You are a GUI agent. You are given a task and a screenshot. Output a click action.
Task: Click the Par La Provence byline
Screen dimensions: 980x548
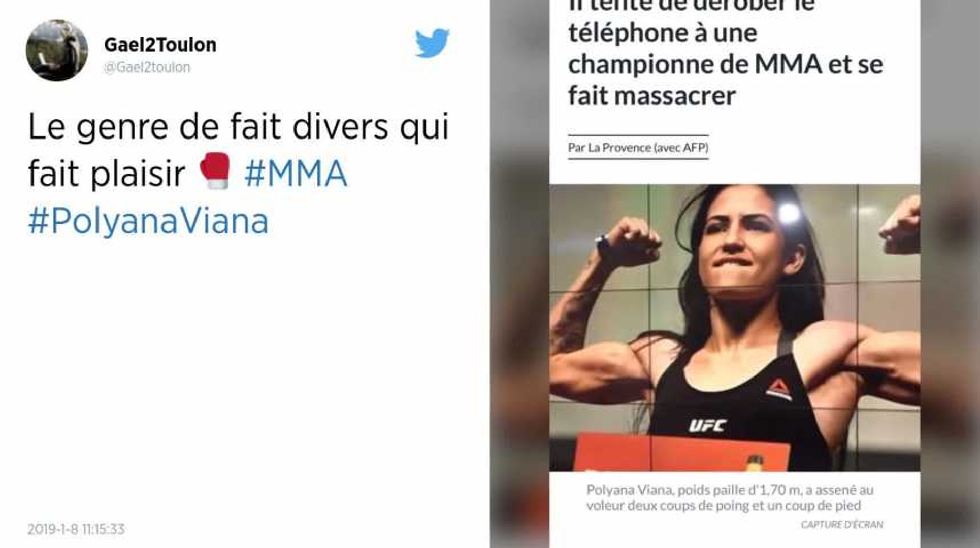point(638,148)
